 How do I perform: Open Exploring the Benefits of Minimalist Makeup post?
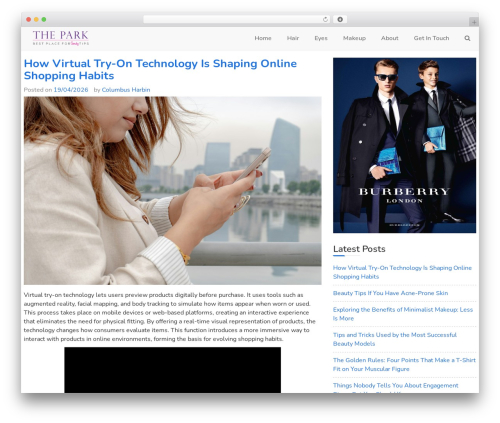pos(403,314)
